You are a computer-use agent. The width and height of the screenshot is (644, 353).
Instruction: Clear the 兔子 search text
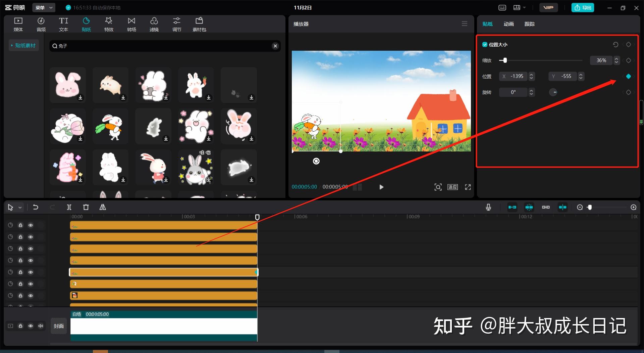(275, 46)
